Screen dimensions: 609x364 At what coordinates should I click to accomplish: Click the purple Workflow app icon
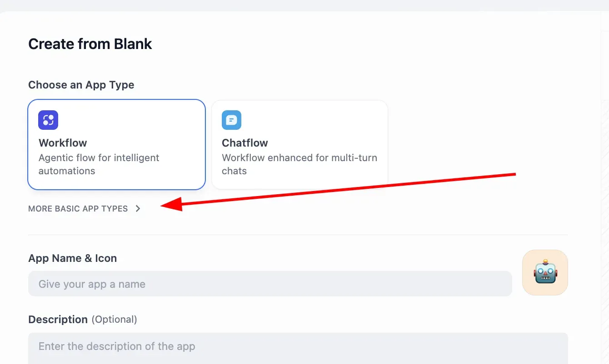pyautogui.click(x=48, y=120)
